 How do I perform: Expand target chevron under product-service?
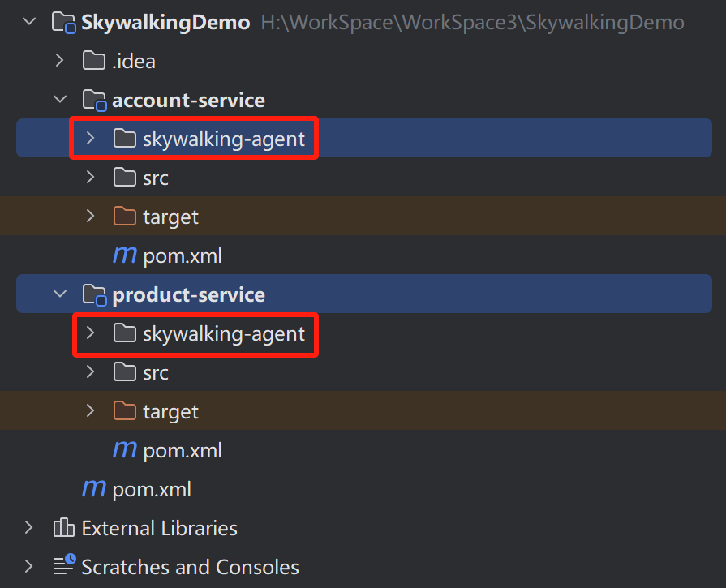[x=90, y=410]
